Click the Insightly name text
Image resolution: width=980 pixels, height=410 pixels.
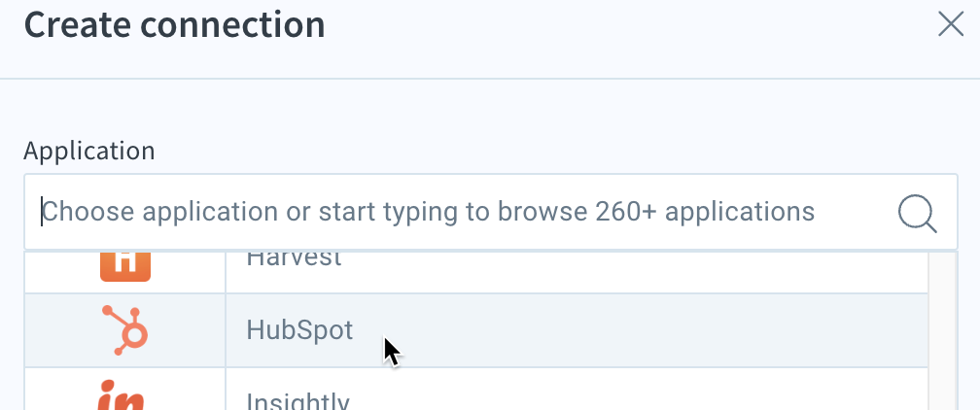[298, 400]
